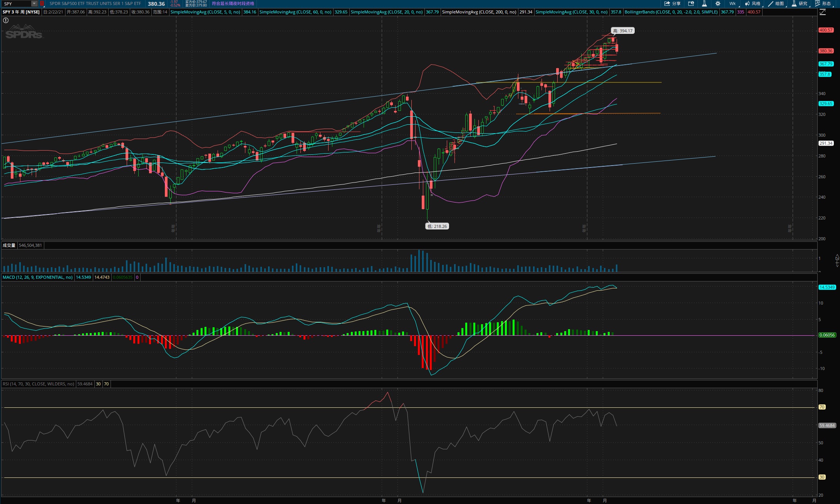The width and height of the screenshot is (840, 504).
Task: Click the extended-hours eligibility purple text
Action: tap(233, 3)
